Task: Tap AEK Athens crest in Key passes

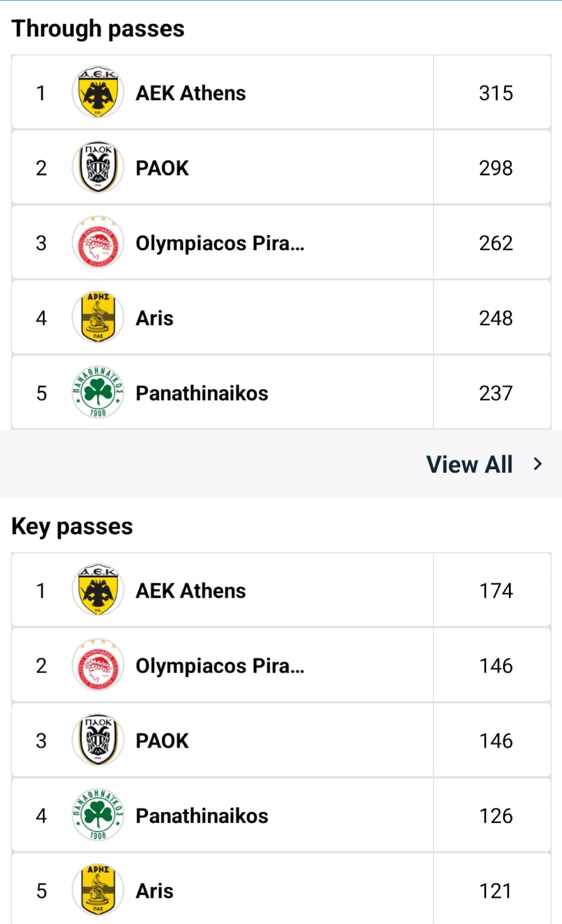Action: pos(98,590)
